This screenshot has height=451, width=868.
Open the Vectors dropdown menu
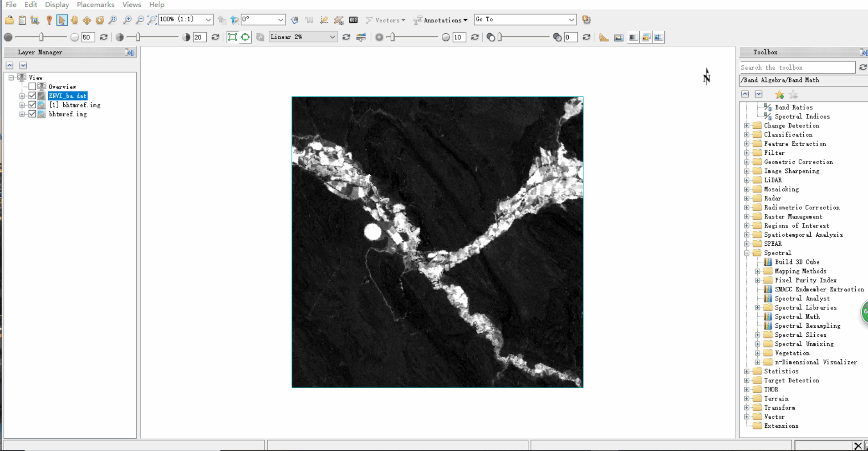tap(386, 20)
